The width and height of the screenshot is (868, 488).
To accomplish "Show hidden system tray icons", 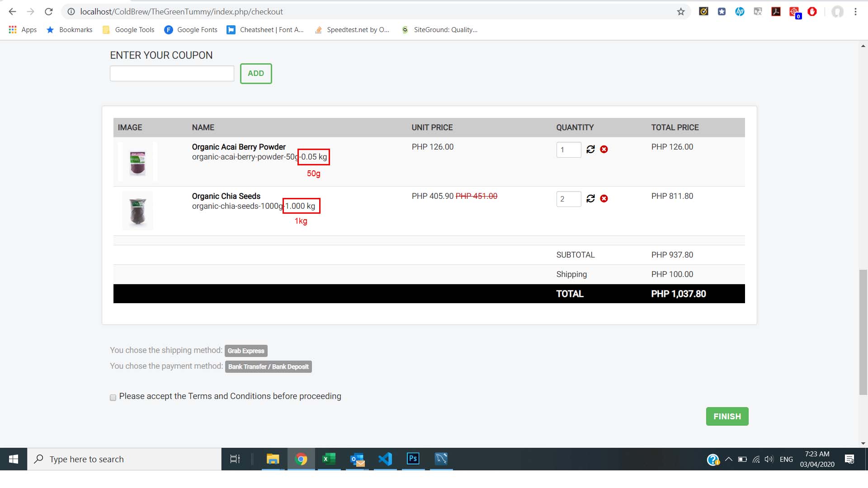I will (728, 459).
